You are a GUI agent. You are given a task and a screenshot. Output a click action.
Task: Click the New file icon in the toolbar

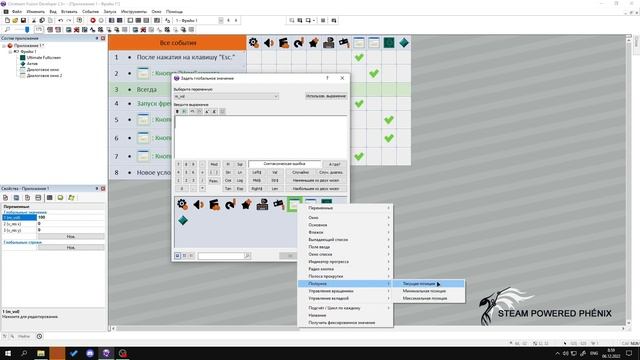point(7,20)
